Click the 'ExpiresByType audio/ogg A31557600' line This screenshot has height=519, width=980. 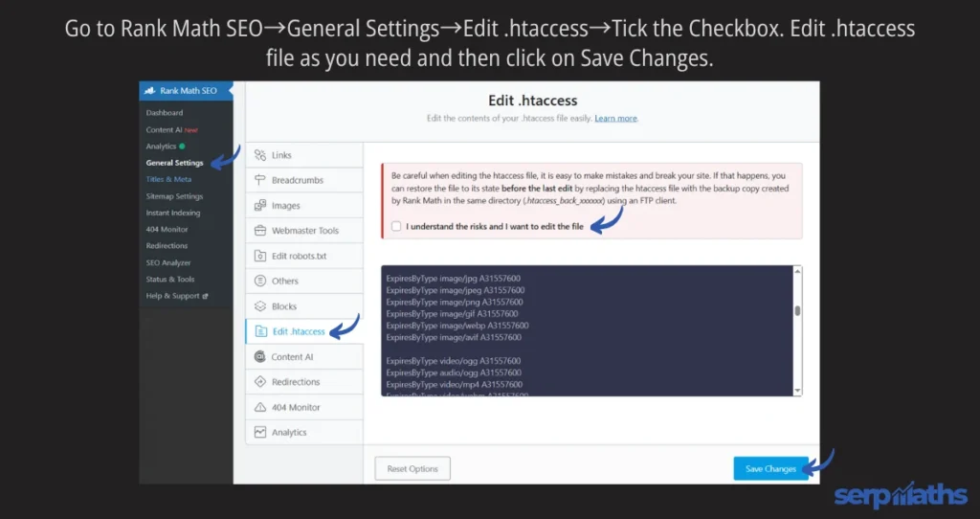click(454, 372)
